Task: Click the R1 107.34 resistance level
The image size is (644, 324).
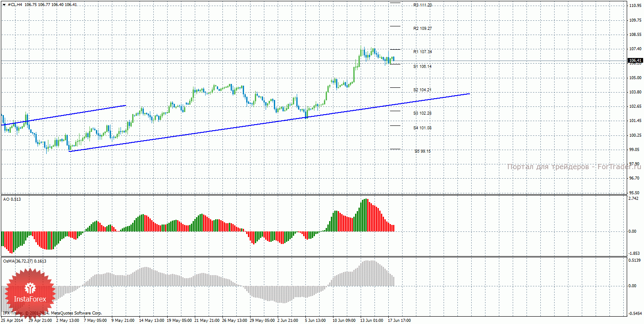Action: pos(422,52)
